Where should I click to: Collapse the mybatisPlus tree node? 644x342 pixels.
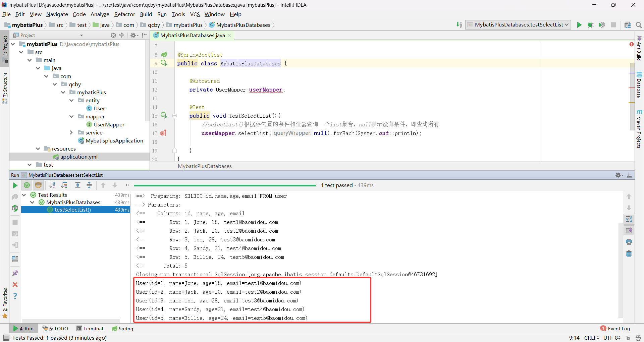click(13, 44)
